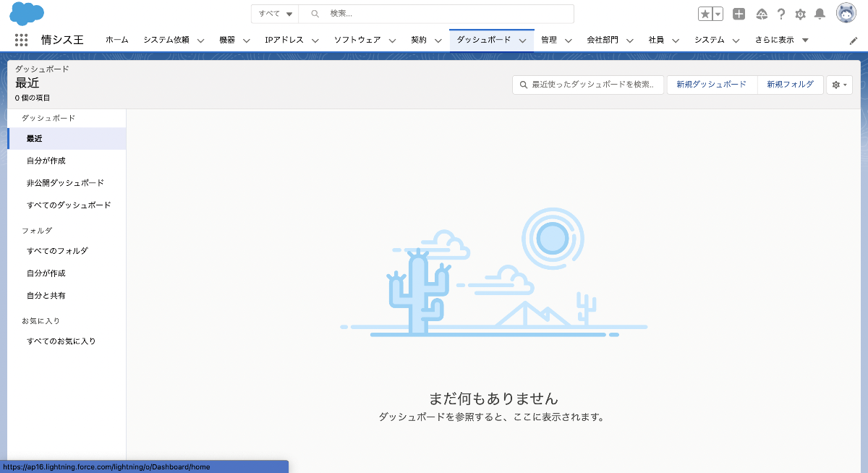Open the ソフトウェア tab

tap(357, 41)
